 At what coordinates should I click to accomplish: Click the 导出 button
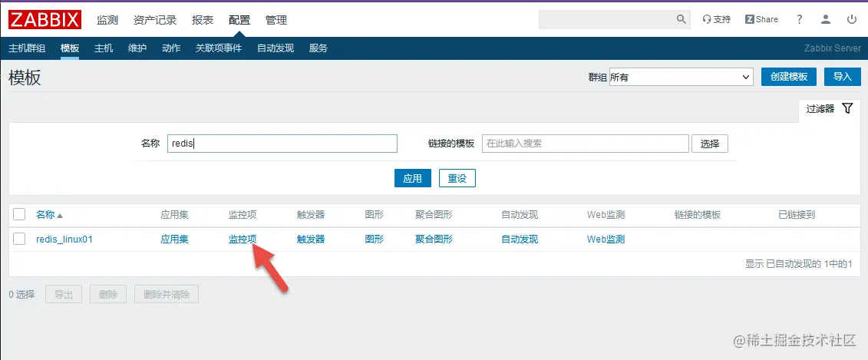click(x=63, y=294)
